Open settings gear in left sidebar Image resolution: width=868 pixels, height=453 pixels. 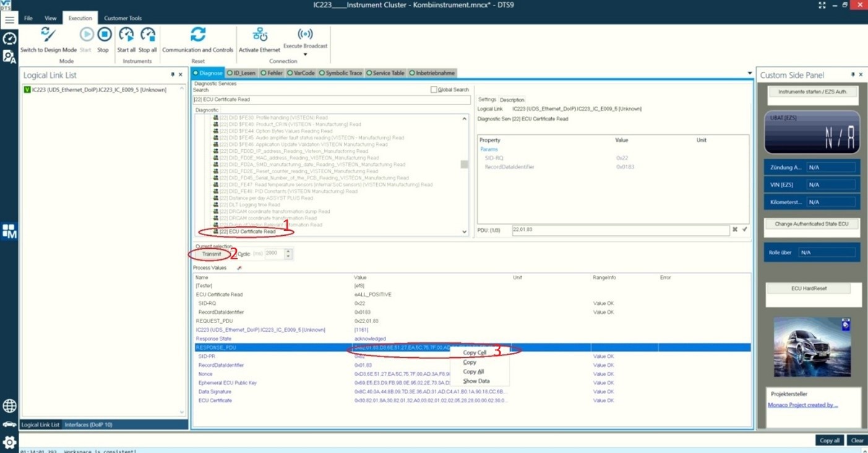pyautogui.click(x=9, y=442)
